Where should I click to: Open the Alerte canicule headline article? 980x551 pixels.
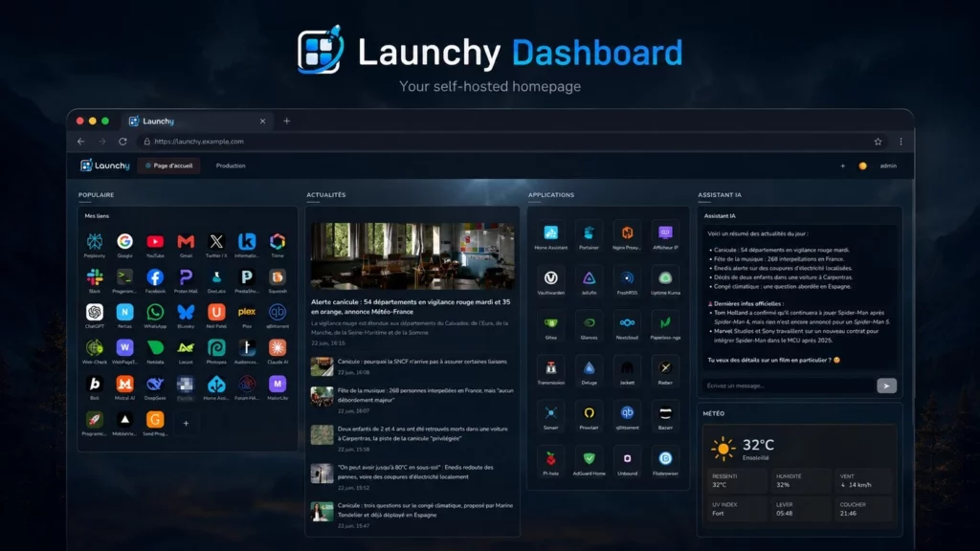click(412, 284)
